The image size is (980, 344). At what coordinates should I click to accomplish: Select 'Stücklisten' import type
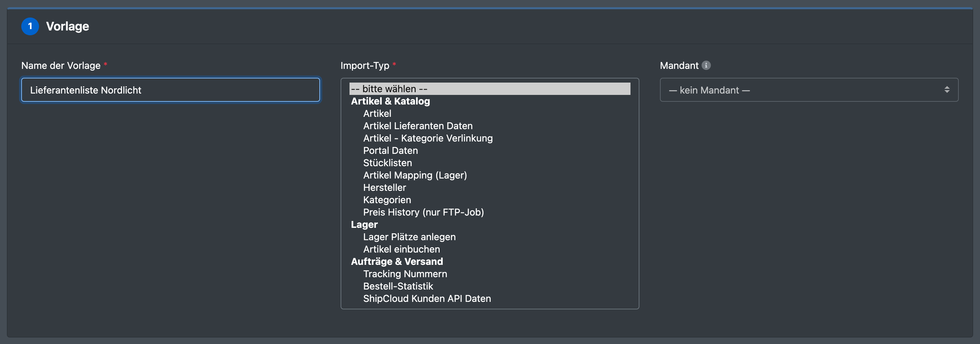click(x=490, y=163)
